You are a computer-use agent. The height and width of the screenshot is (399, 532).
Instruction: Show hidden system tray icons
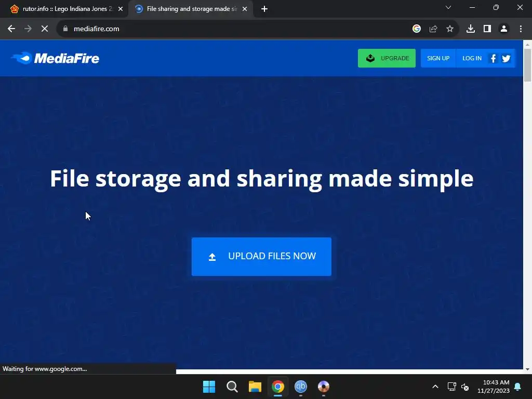click(x=435, y=387)
